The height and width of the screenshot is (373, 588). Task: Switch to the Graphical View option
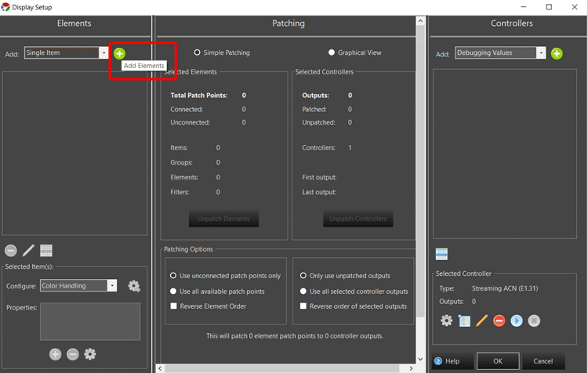332,53
